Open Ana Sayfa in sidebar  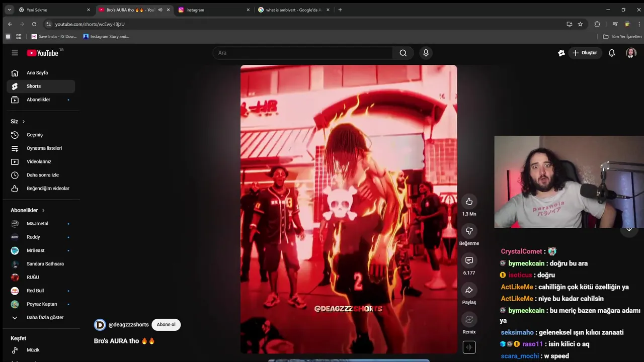[41, 73]
